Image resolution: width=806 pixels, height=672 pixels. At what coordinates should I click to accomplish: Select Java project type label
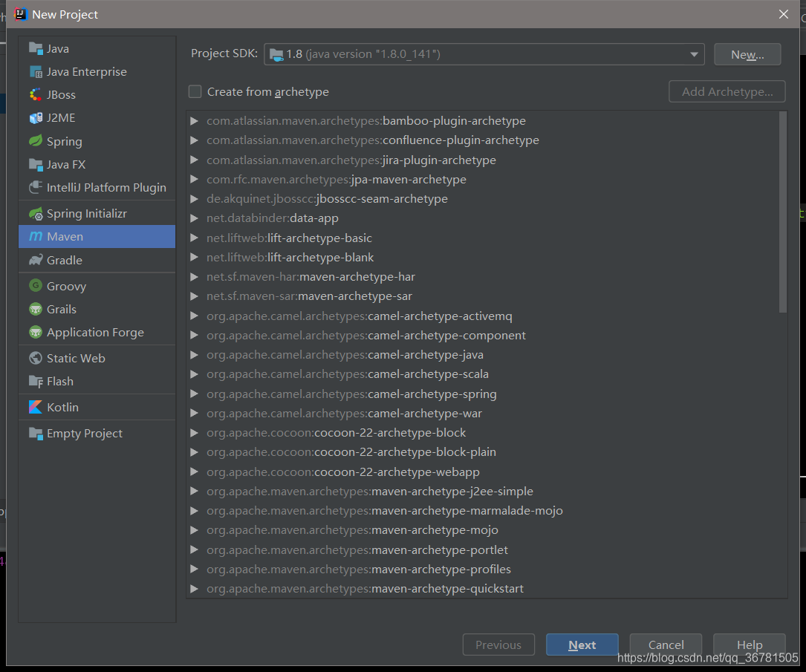pyautogui.click(x=58, y=48)
